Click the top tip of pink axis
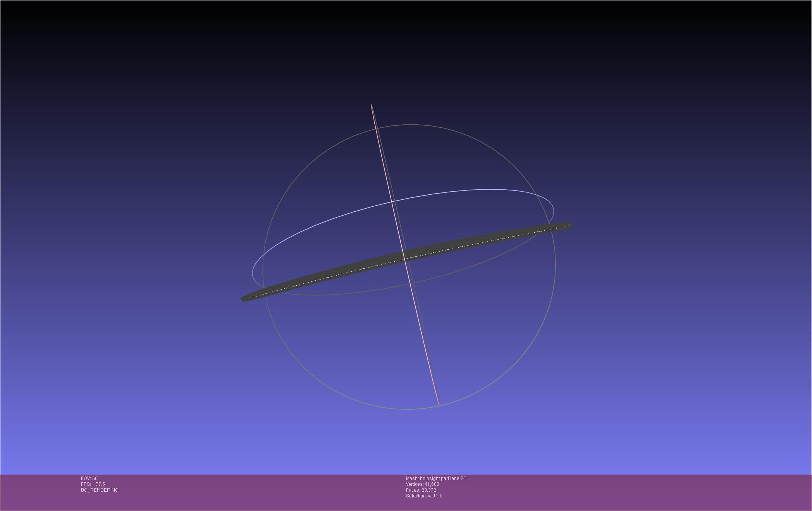This screenshot has width=812, height=511. 372,105
